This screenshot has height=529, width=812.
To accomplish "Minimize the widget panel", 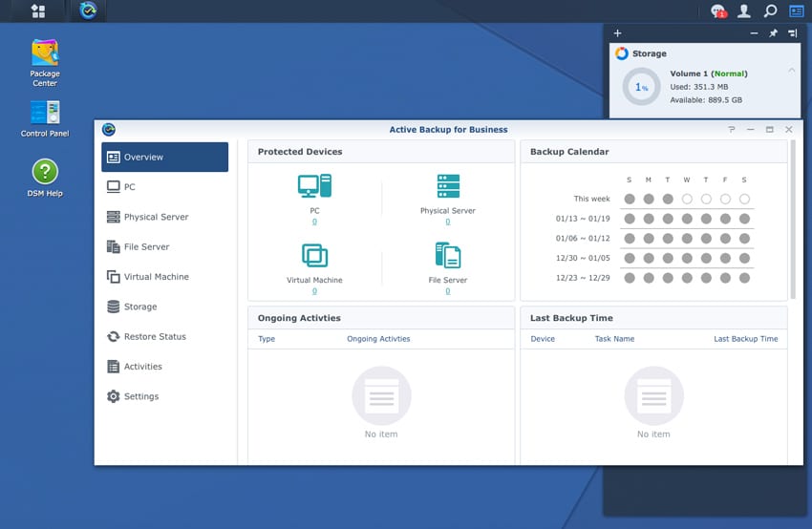I will click(x=754, y=33).
